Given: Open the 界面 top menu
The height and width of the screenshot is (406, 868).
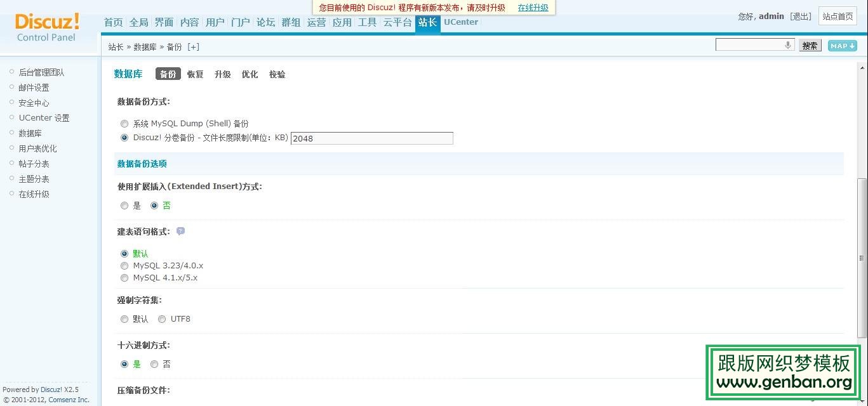Looking at the screenshot, I should [x=164, y=22].
